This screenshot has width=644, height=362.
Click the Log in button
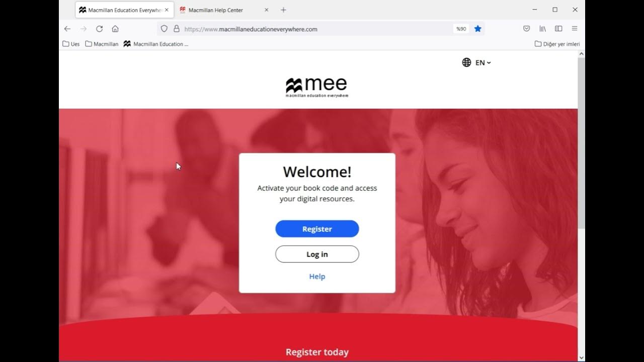coord(317,254)
